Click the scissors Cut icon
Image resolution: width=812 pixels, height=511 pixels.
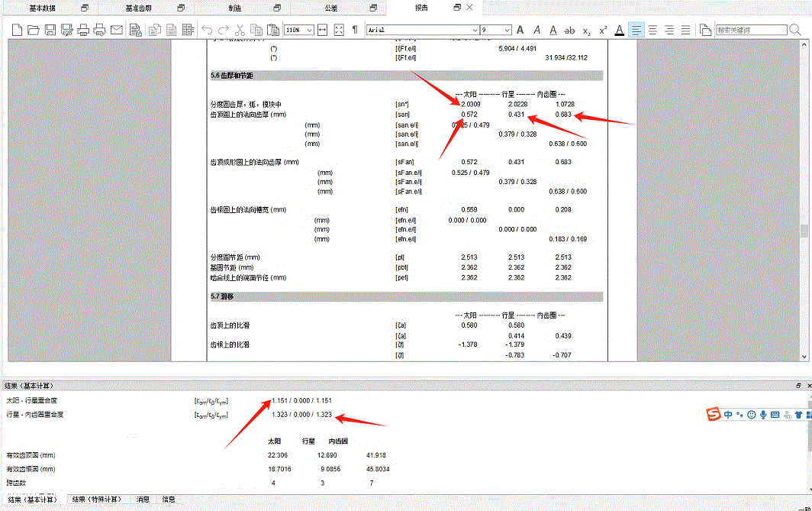(x=240, y=30)
